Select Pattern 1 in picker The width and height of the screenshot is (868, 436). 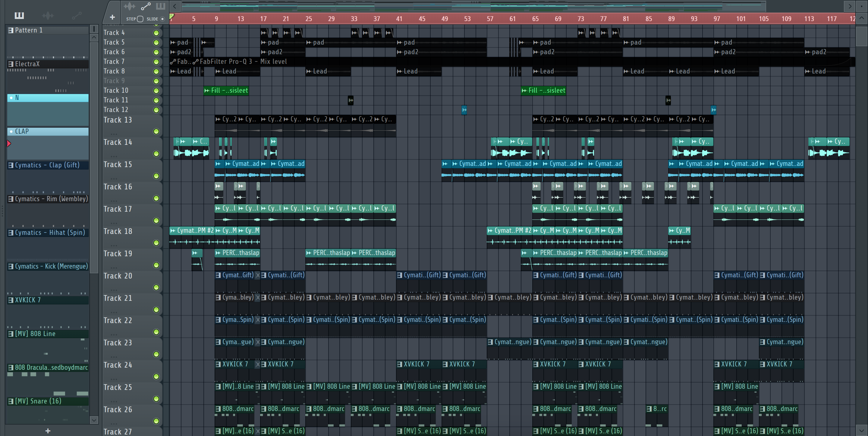click(x=48, y=30)
